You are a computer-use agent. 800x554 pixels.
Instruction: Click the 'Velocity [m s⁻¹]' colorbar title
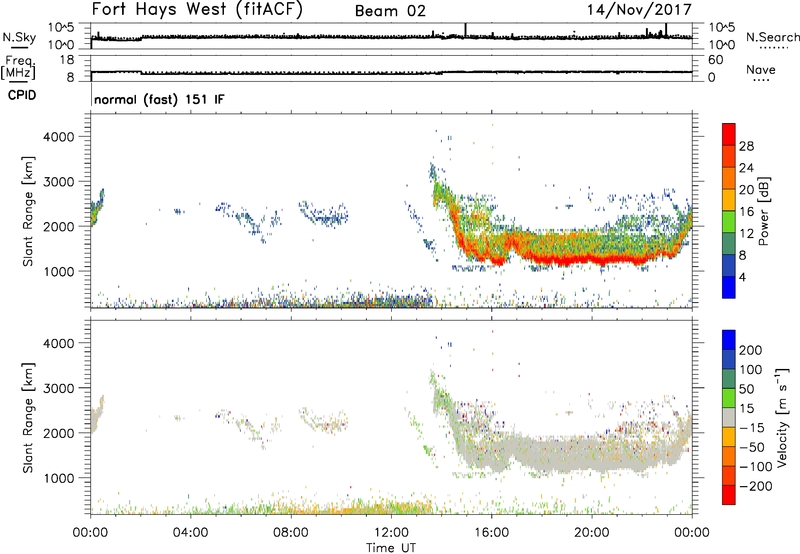(782, 417)
